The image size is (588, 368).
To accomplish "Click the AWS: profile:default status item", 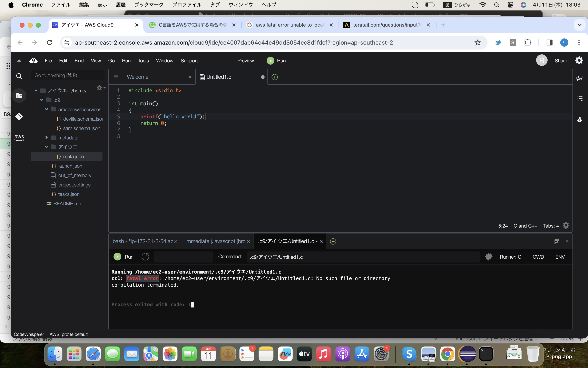I will [x=69, y=334].
